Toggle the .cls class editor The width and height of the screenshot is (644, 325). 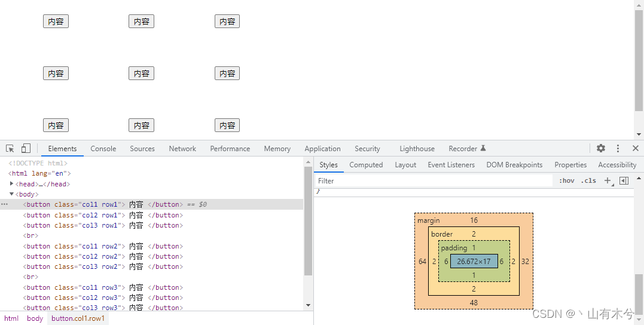pyautogui.click(x=588, y=180)
